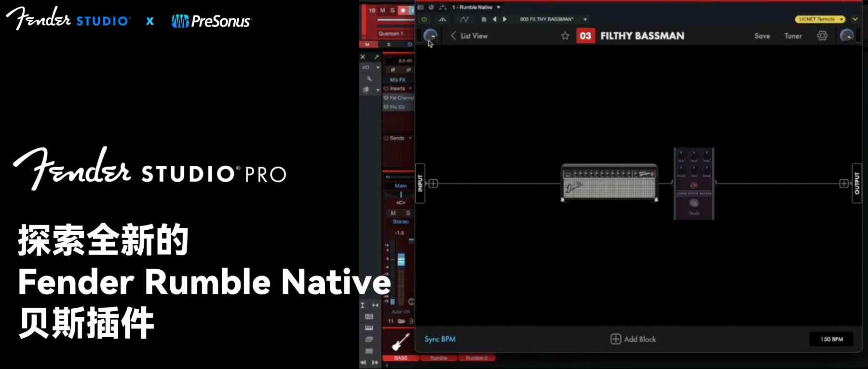Open the 1 - Rumble Native dropdown

click(499, 7)
